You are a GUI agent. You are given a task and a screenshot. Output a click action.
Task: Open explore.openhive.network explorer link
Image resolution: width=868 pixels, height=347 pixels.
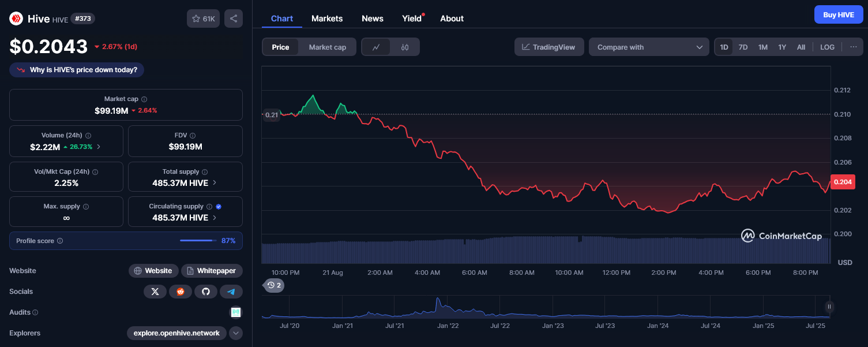coord(176,333)
